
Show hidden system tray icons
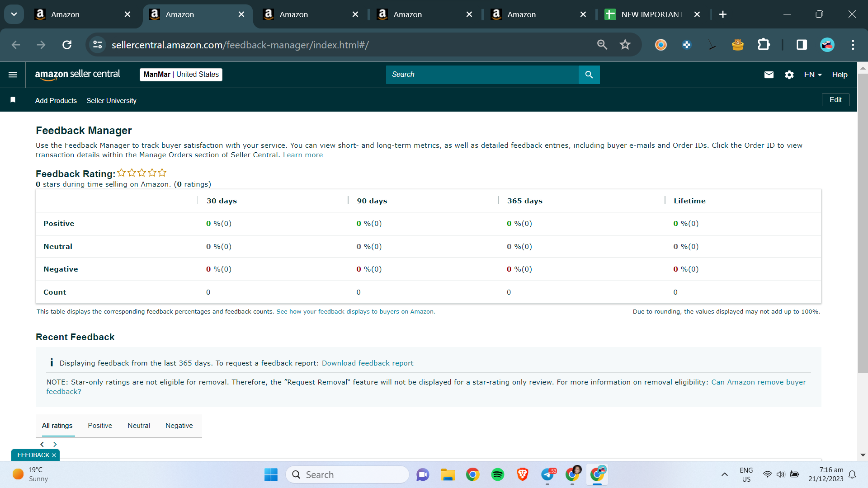tap(724, 474)
